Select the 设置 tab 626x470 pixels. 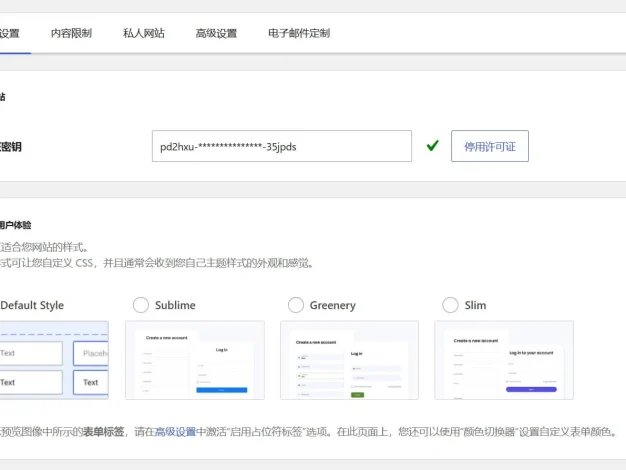pos(10,33)
